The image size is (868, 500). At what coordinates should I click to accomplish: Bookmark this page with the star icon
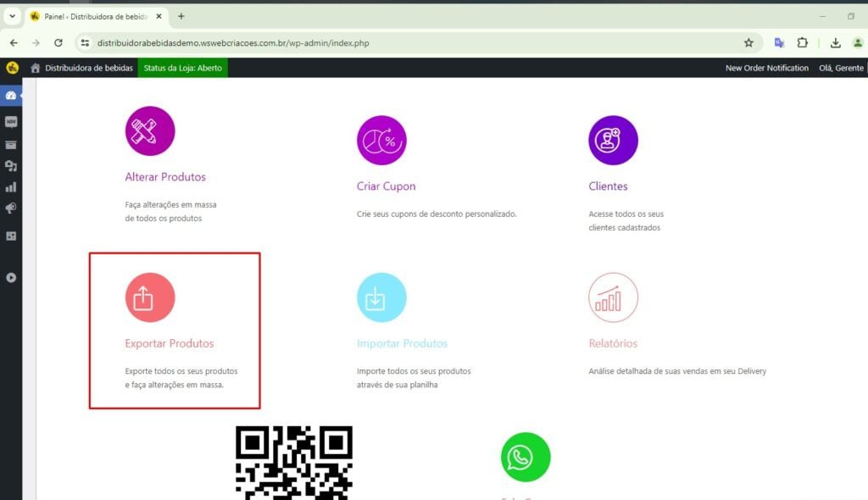pos(748,42)
